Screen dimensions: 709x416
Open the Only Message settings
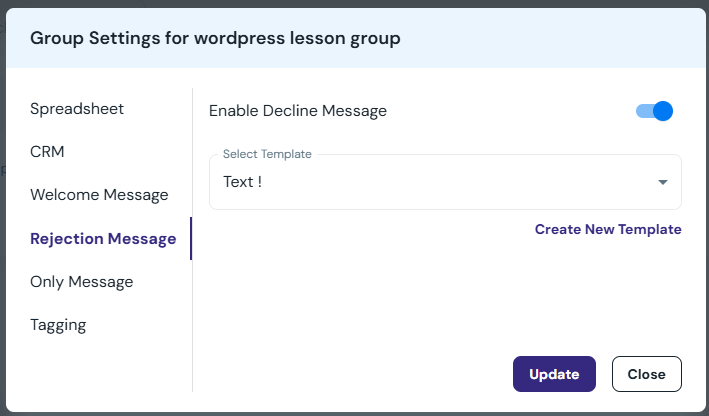point(81,282)
